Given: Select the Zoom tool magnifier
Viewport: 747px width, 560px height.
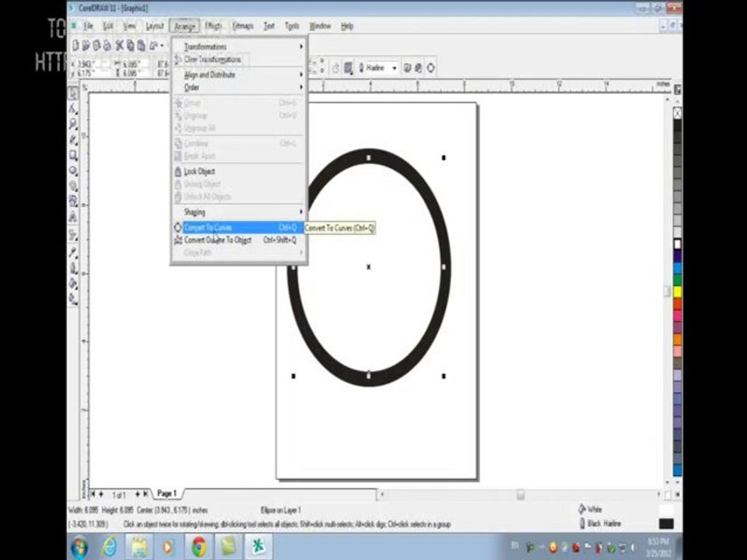Looking at the screenshot, I should [x=73, y=124].
